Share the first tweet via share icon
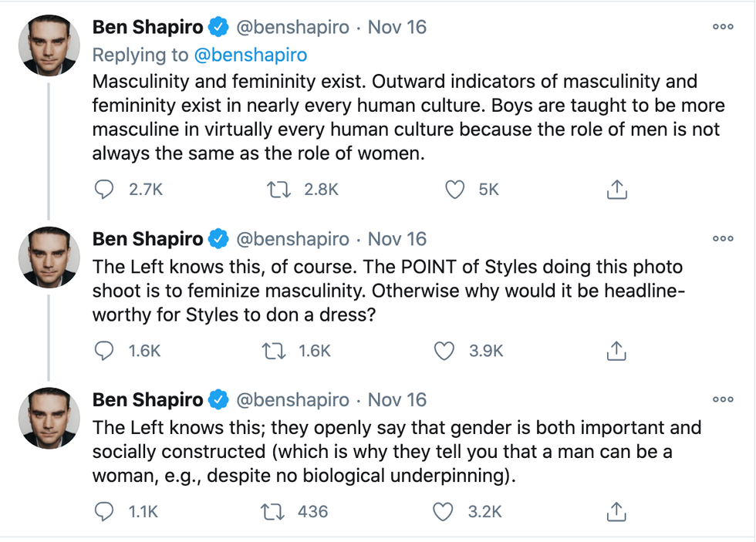This screenshot has width=756, height=542. [x=616, y=190]
